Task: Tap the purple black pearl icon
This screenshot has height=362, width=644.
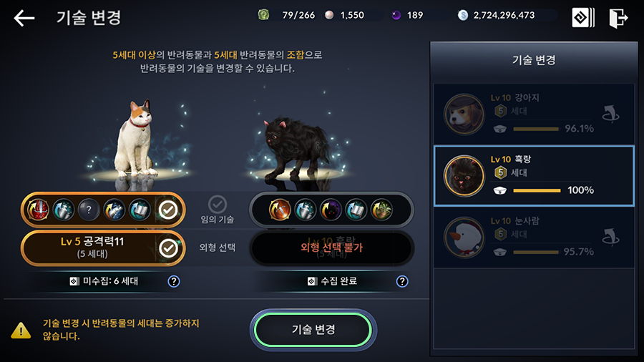Action: 396,15
